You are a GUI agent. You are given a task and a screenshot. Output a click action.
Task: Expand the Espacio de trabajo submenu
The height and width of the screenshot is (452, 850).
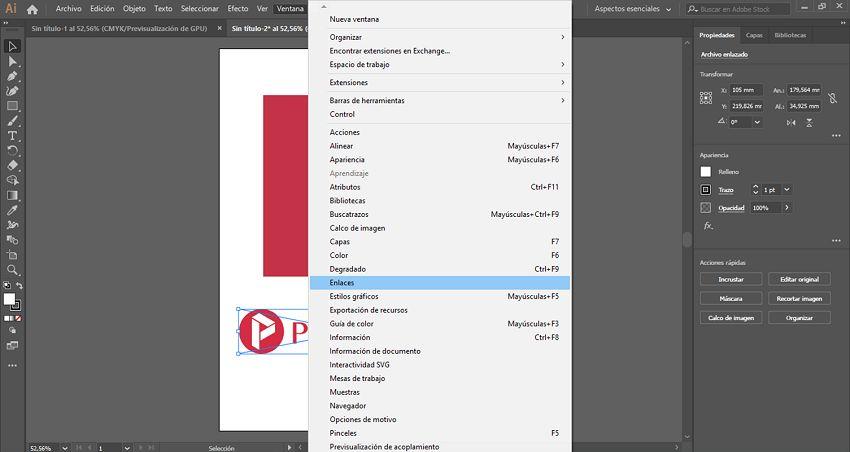pyautogui.click(x=563, y=64)
